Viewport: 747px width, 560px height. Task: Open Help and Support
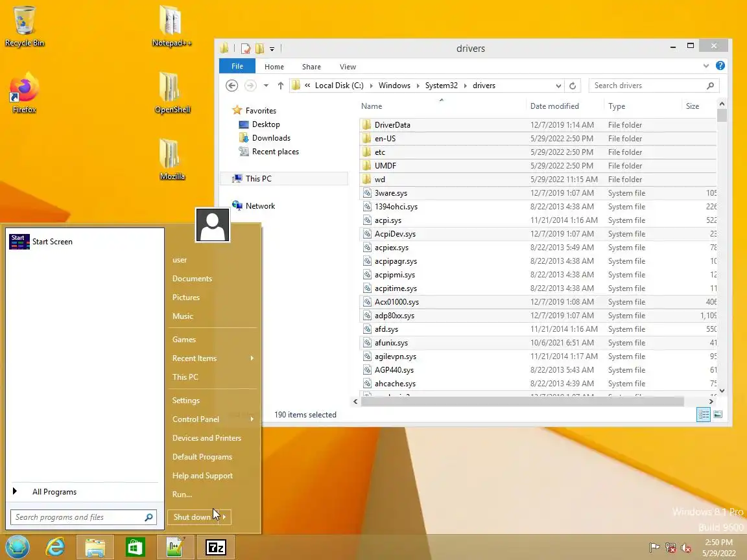[202, 476]
